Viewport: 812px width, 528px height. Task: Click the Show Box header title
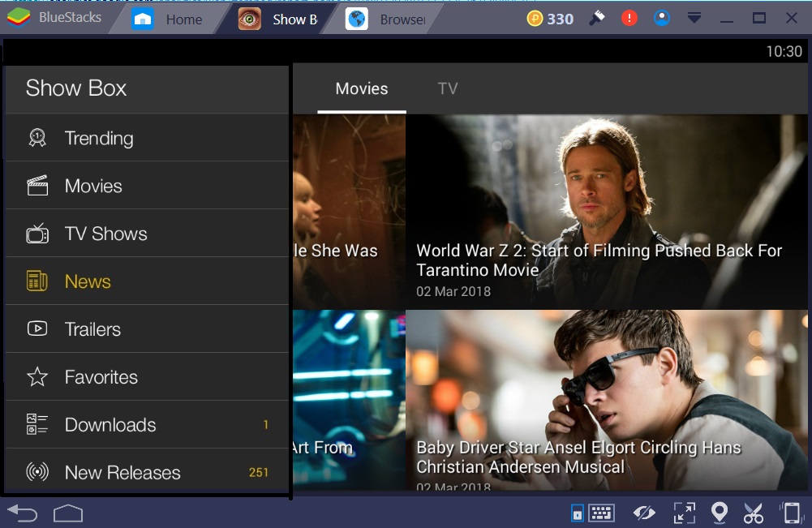[x=76, y=88]
